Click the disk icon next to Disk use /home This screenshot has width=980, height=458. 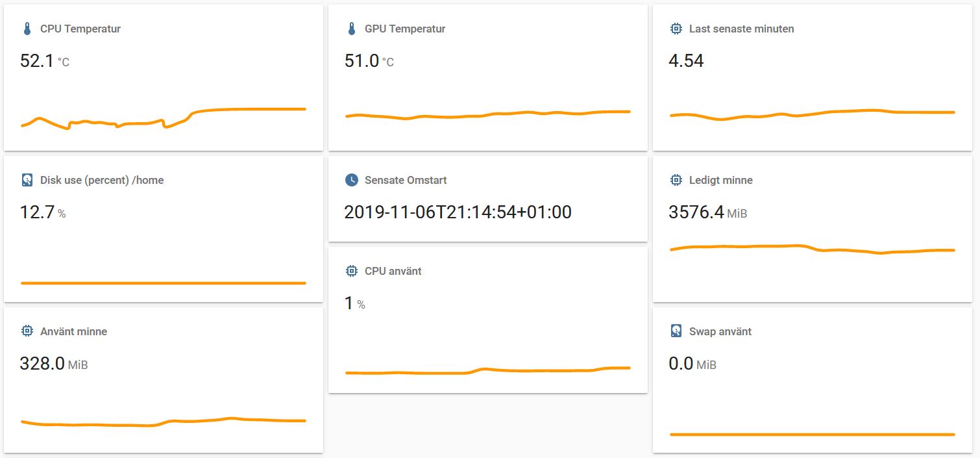point(27,180)
